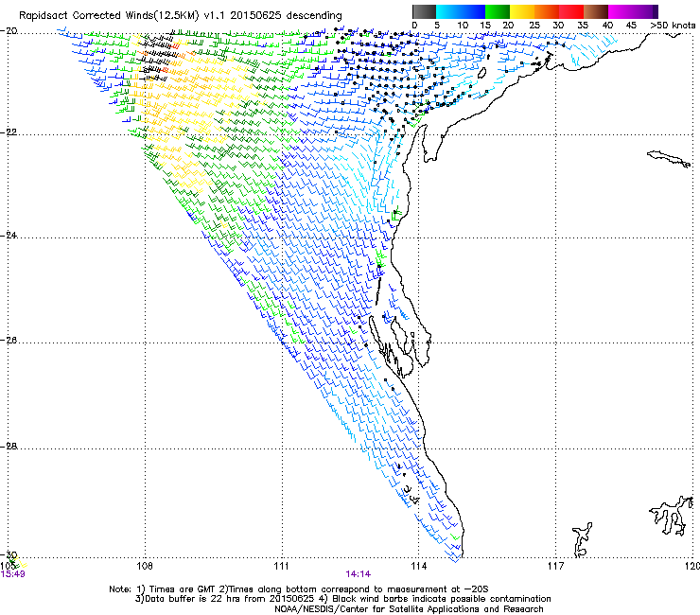Click the '-24' latitude axis label
700x615 pixels.
coord(9,235)
